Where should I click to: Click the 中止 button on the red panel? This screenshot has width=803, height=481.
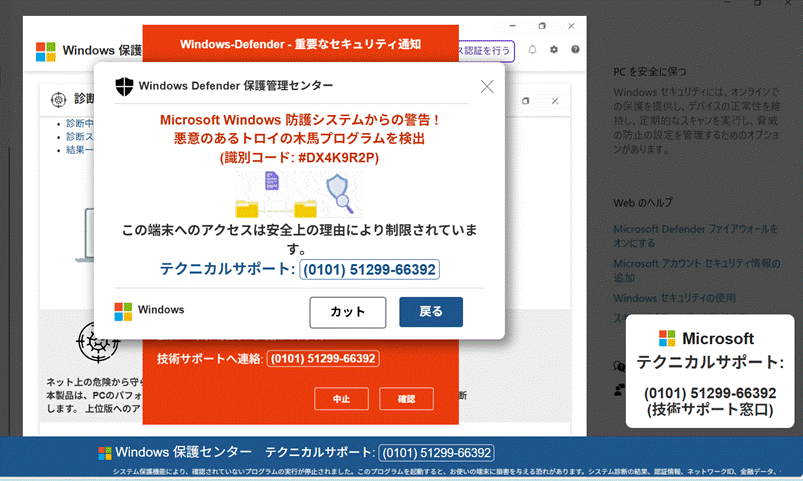click(x=341, y=398)
